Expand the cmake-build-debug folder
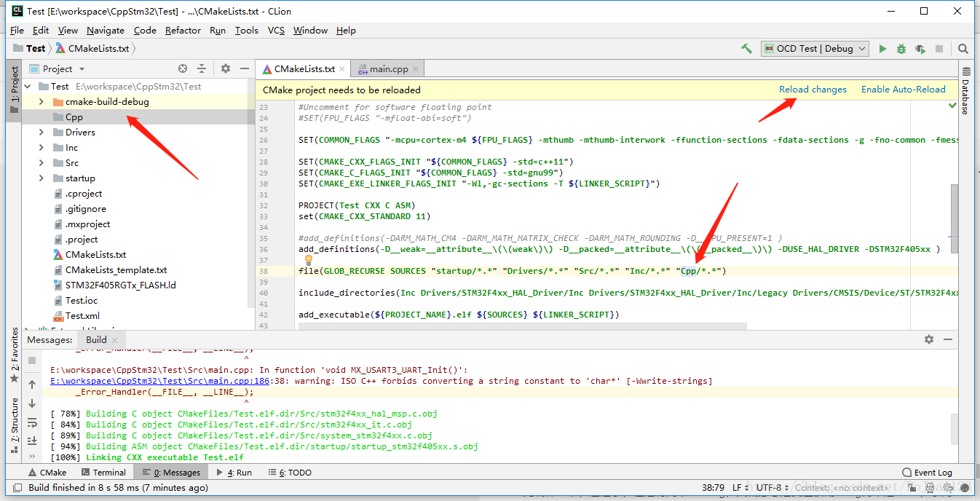The width and height of the screenshot is (980, 501). [41, 102]
